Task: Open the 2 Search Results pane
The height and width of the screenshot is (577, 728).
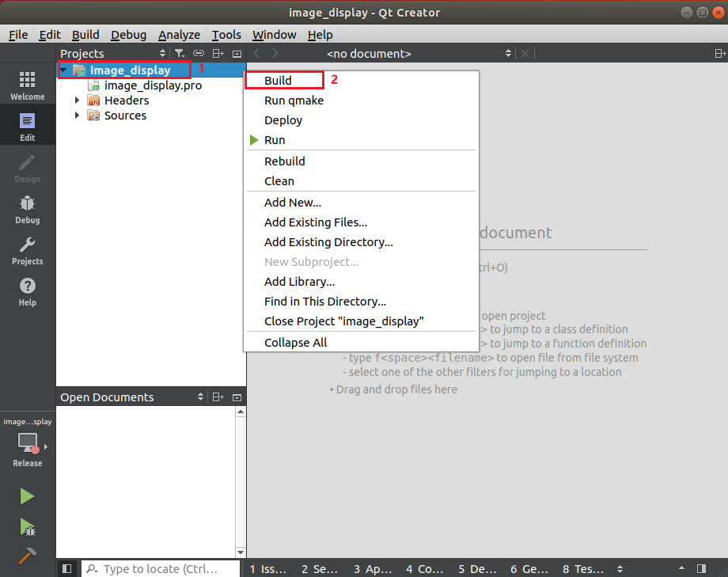Action: click(x=320, y=569)
